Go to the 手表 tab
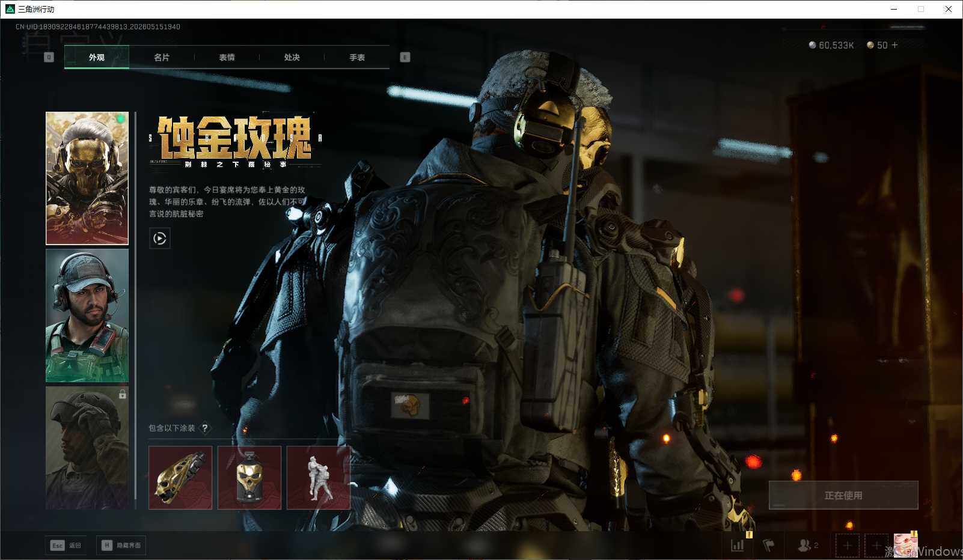Viewport: 963px width, 560px height. (x=357, y=57)
